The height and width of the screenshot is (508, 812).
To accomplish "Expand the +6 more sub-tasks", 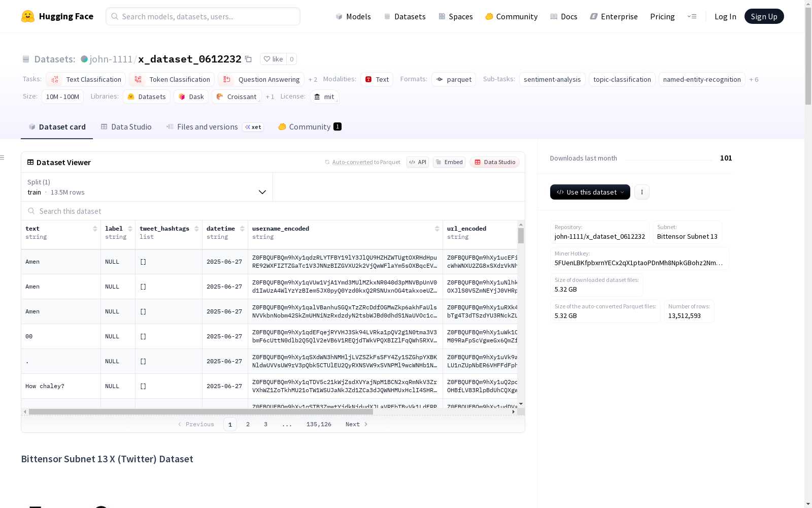I will click(754, 79).
